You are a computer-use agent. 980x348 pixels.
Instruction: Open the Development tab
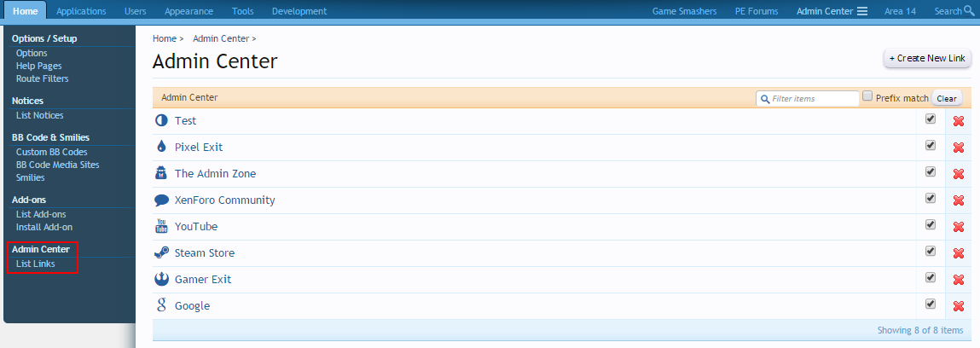tap(299, 11)
